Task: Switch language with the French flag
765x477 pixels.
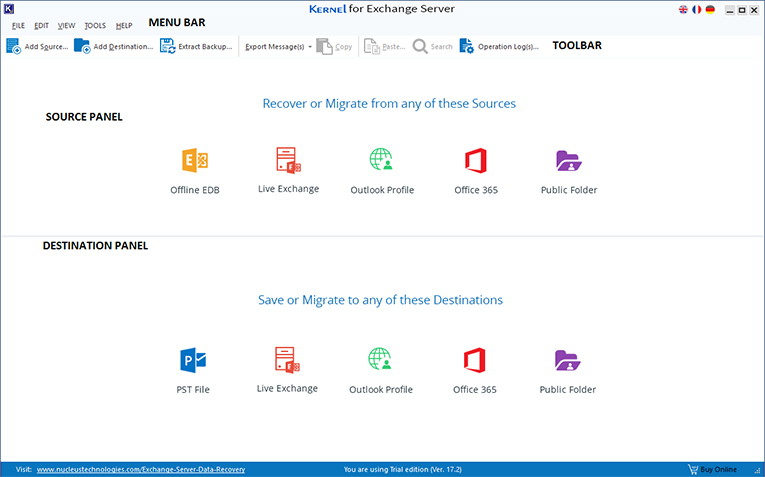Action: pos(697,10)
